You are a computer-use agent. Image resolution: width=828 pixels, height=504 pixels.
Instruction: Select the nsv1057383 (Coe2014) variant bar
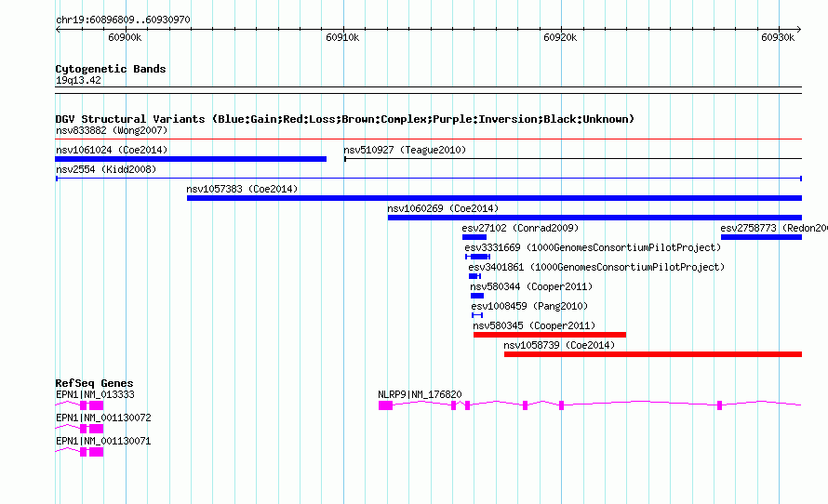point(494,198)
